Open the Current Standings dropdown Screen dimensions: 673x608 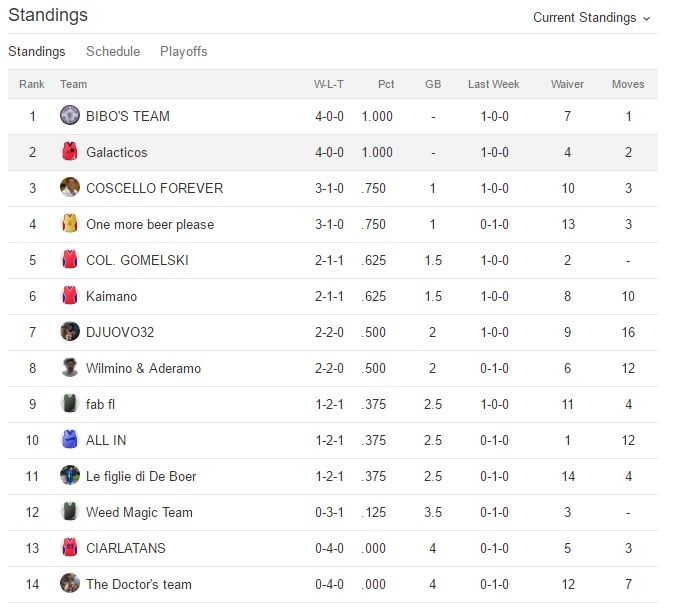point(591,18)
